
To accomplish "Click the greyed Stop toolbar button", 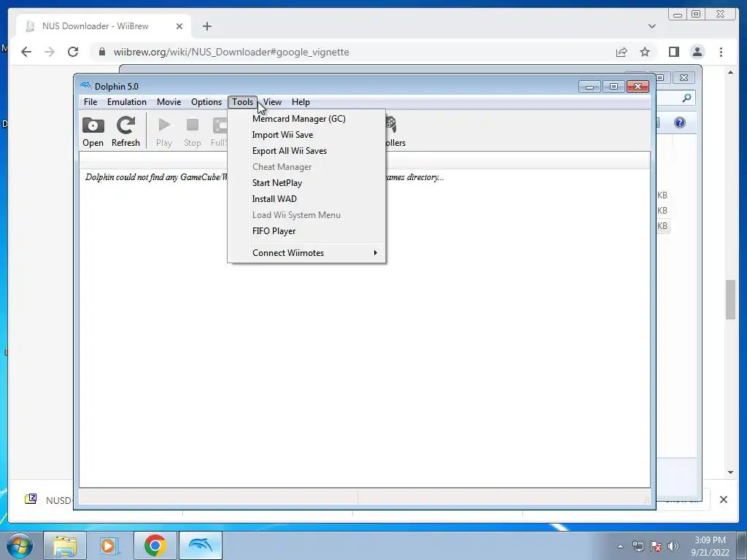I will click(193, 131).
